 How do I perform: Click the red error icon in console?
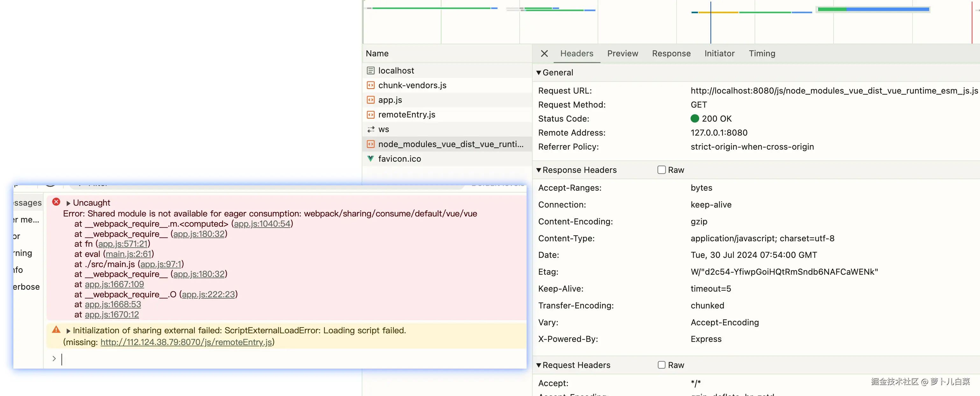(56, 202)
